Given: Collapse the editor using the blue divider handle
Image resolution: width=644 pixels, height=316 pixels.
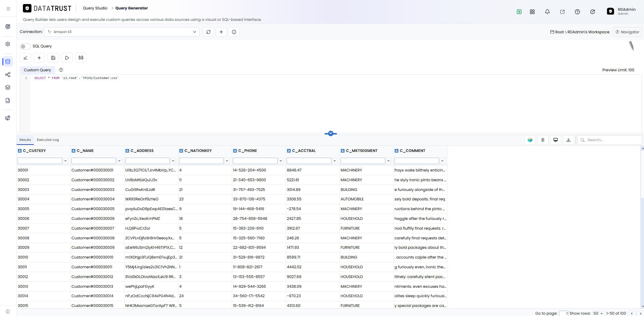Looking at the screenshot, I should coord(331,133).
